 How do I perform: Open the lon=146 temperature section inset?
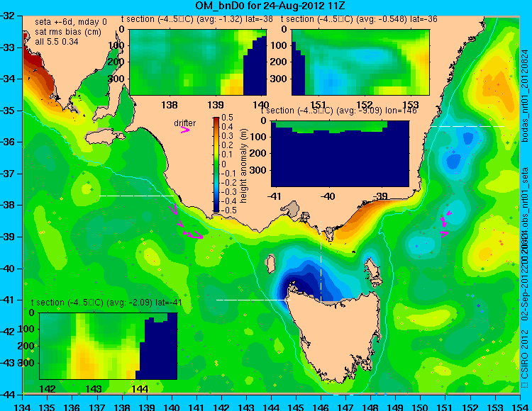pyautogui.click(x=340, y=154)
